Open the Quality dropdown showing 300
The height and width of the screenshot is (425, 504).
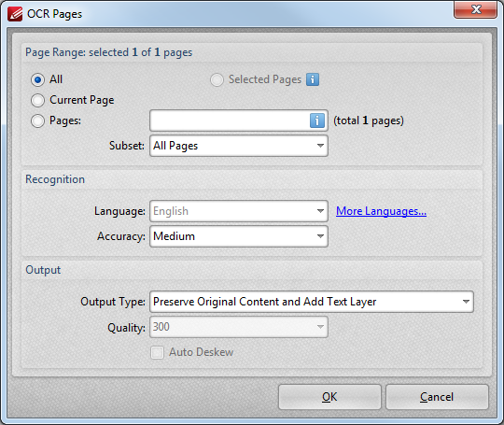coord(239,327)
